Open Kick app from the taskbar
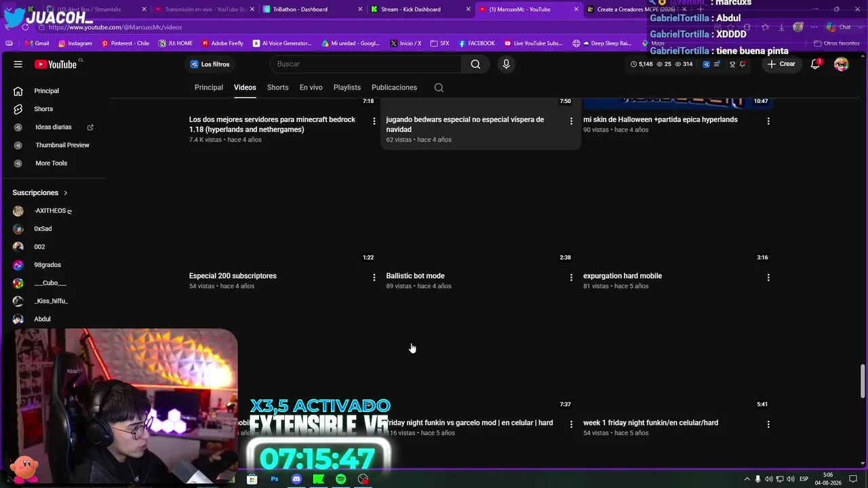The height and width of the screenshot is (488, 868). pyautogui.click(x=319, y=479)
